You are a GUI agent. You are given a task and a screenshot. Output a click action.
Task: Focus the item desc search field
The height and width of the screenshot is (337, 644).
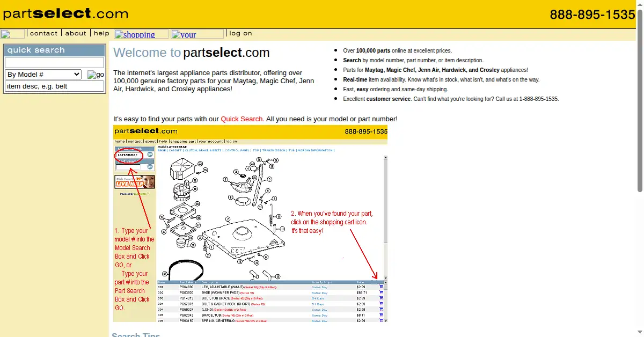tap(55, 86)
